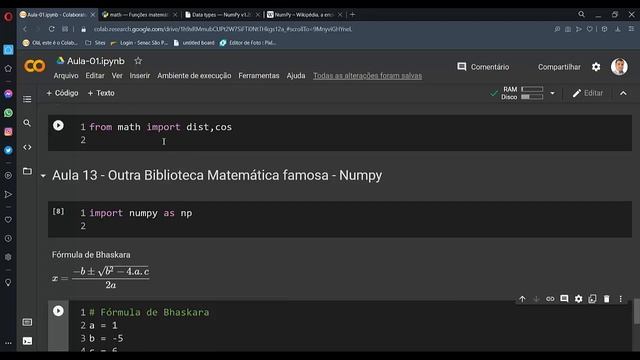Switch to the NumPy – Wikipédia tab
The width and height of the screenshot is (640, 360).
[x=304, y=15]
